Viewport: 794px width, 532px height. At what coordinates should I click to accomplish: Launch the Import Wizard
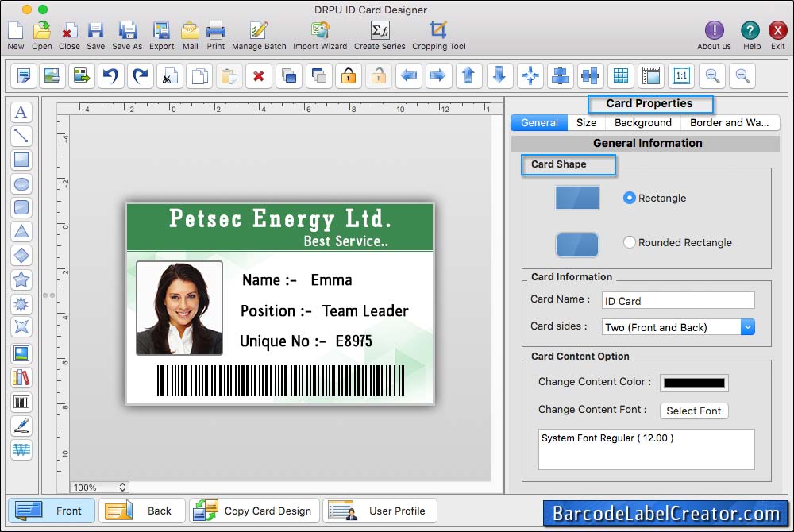[x=320, y=36]
